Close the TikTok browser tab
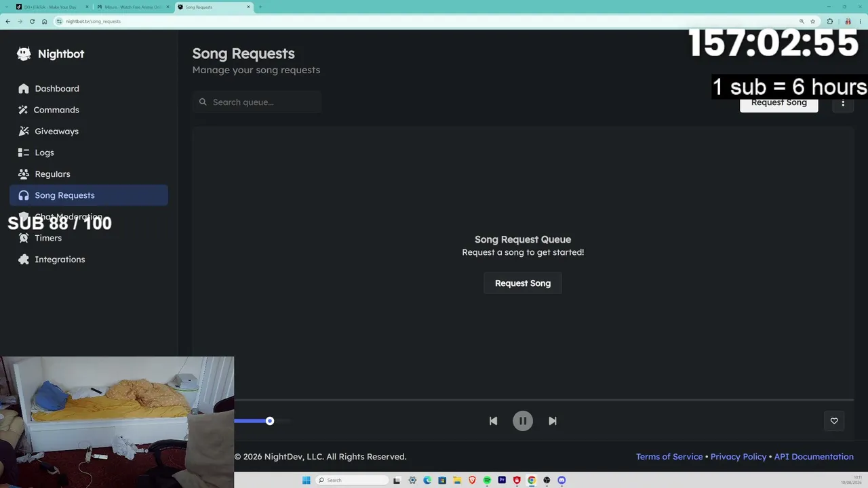Screen dimensions: 868x488 (x=87, y=7)
